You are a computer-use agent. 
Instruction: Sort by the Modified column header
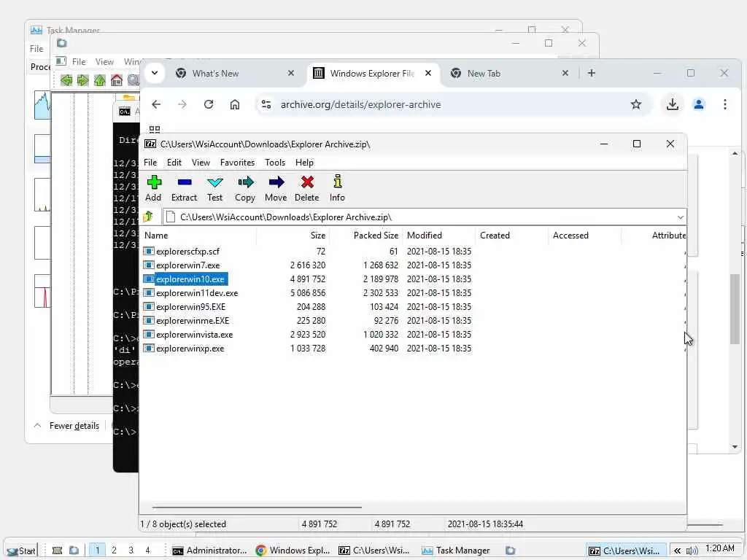pos(438,236)
